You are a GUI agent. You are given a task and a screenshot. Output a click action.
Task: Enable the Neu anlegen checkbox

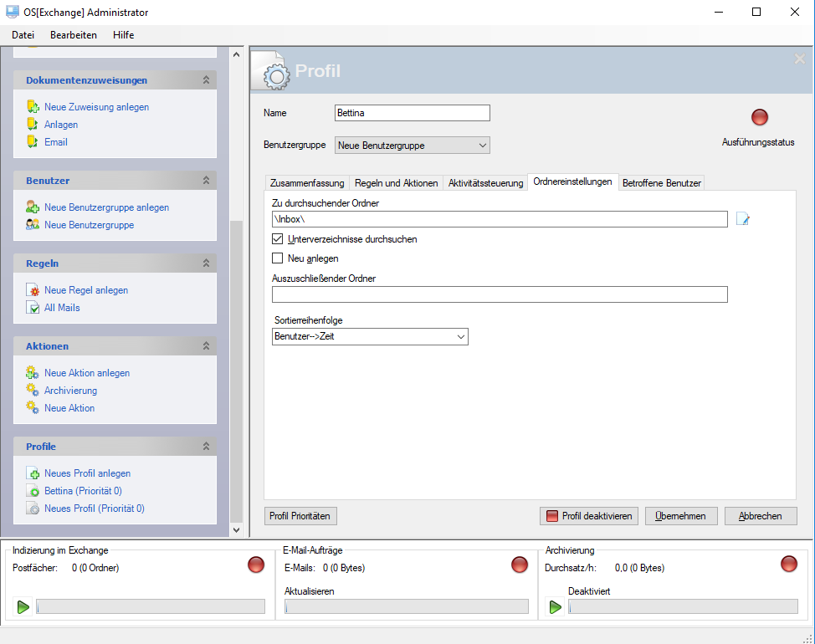278,258
